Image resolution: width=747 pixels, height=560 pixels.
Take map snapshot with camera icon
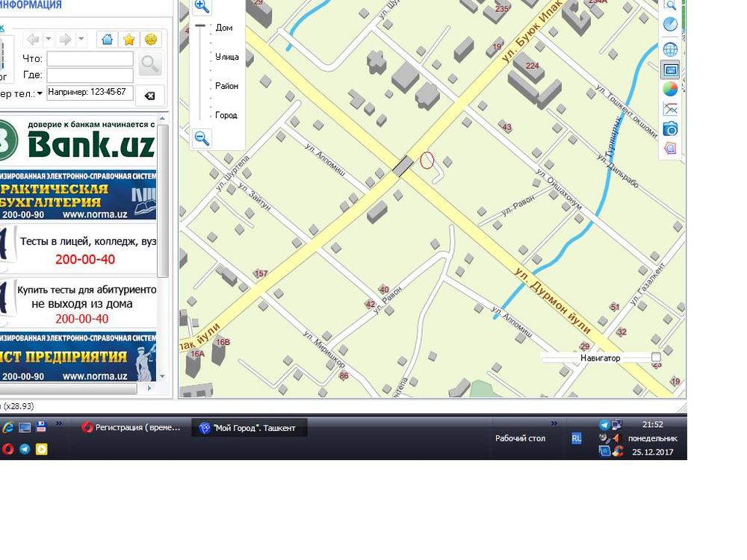click(x=670, y=129)
